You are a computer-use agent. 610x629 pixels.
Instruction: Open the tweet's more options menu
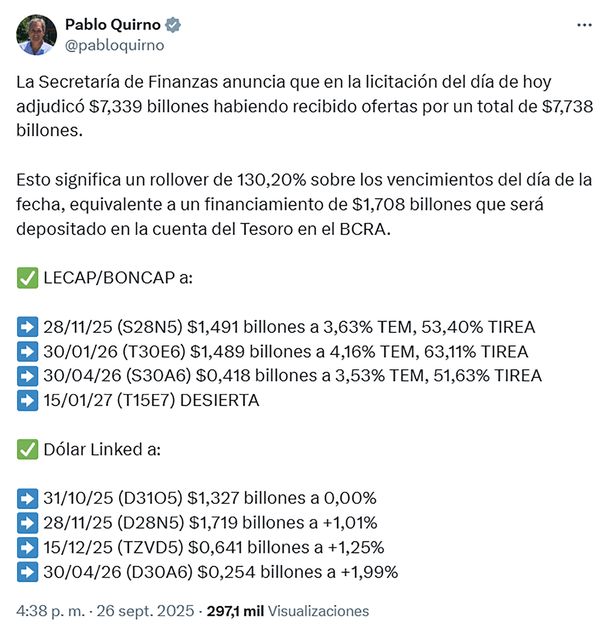pos(583,25)
